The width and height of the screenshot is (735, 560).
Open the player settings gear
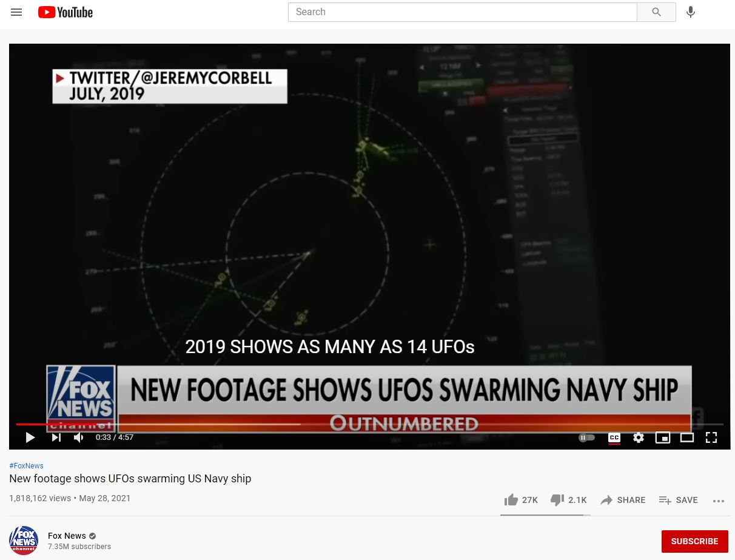639,437
